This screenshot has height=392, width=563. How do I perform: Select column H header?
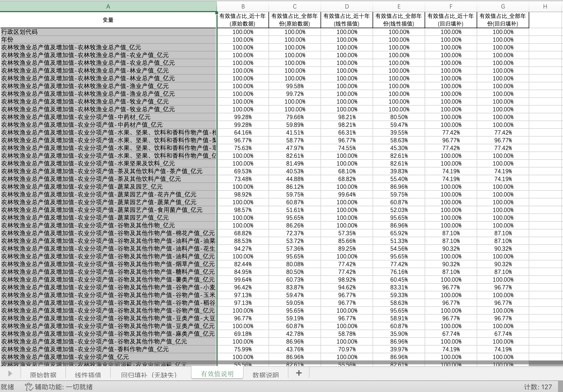coord(545,6)
